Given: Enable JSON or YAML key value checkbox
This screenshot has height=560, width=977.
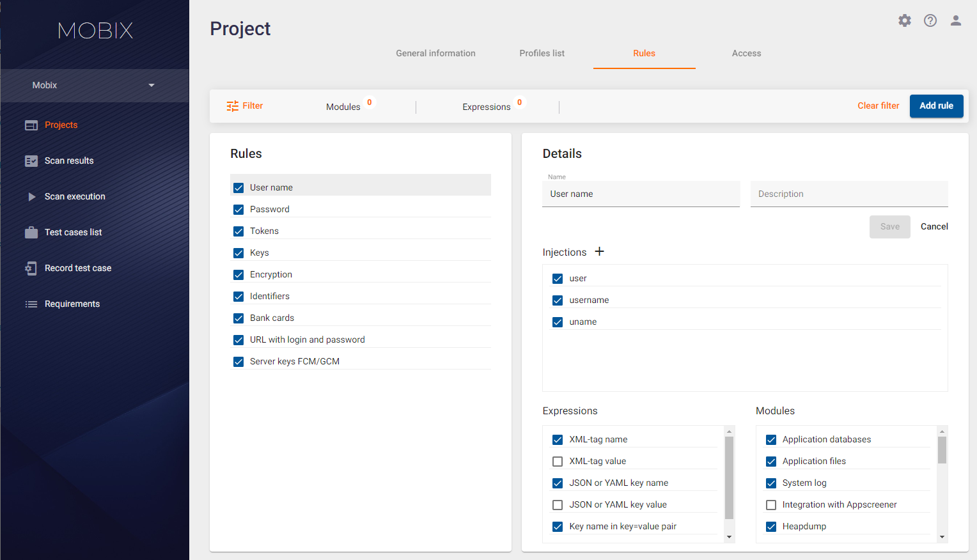Looking at the screenshot, I should point(558,505).
